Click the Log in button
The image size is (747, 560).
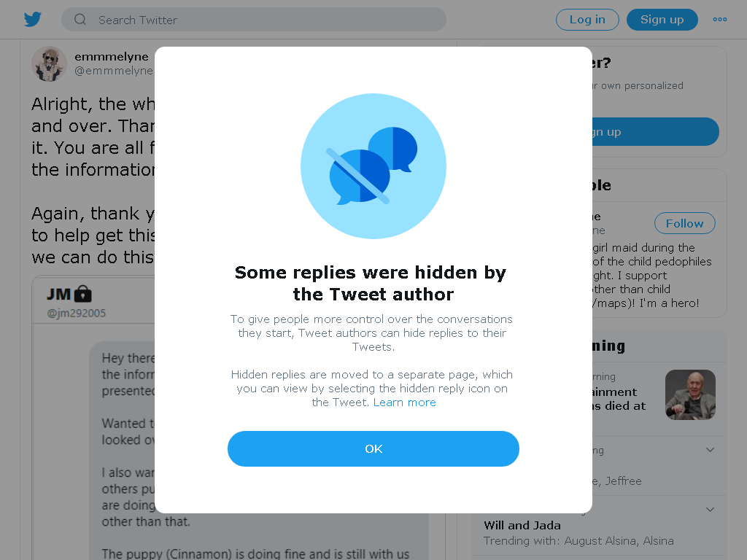[x=587, y=20]
